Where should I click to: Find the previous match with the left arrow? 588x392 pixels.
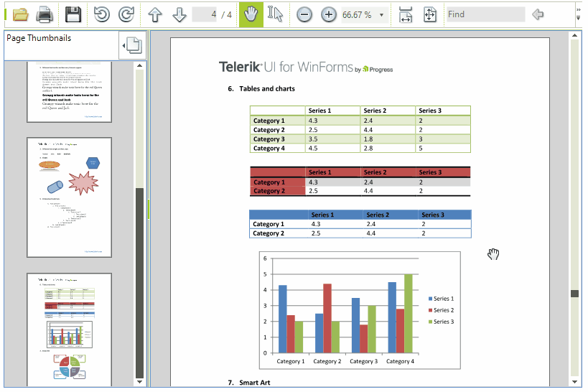pos(538,14)
